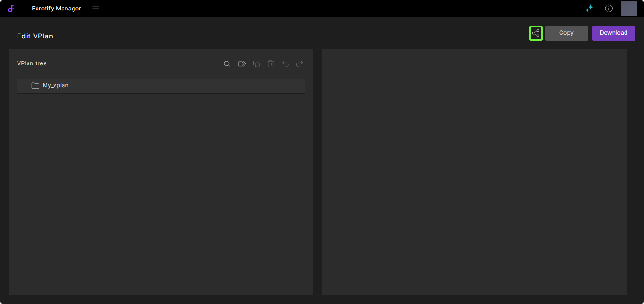The height and width of the screenshot is (304, 644).
Task: Select the My_vplan tree node
Action: pyautogui.click(x=56, y=86)
